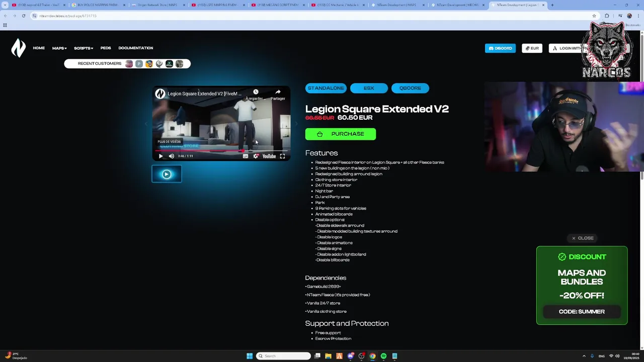
Task: Open the video settings gear
Action: pyautogui.click(x=256, y=156)
